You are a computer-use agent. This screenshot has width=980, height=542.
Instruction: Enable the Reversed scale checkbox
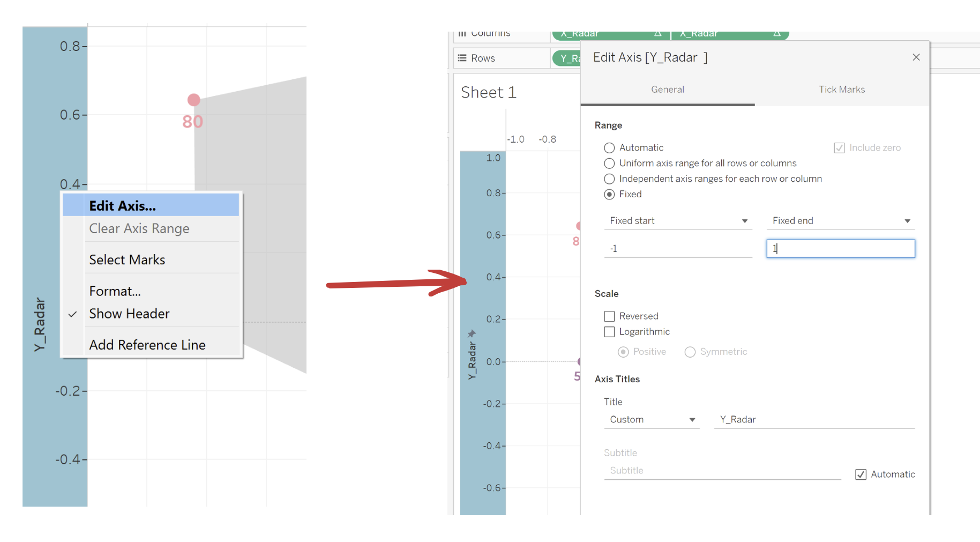(x=609, y=316)
